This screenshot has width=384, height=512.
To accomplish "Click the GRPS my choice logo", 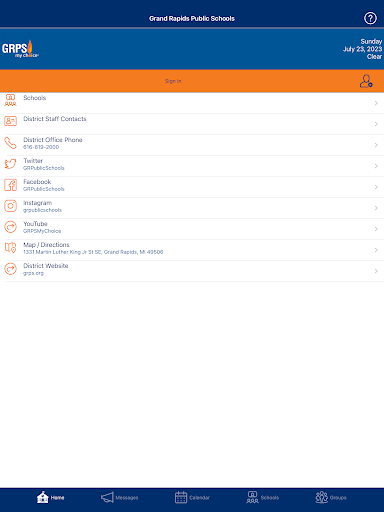I will click(20, 49).
